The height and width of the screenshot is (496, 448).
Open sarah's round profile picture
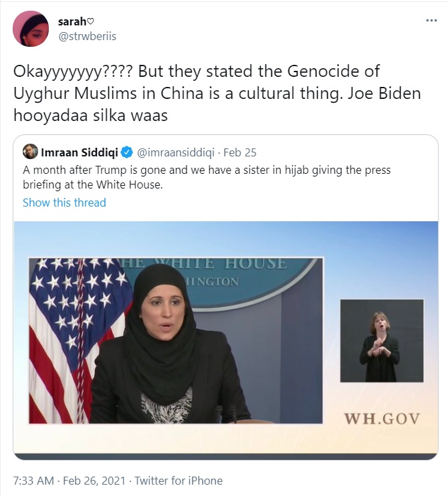(31, 29)
